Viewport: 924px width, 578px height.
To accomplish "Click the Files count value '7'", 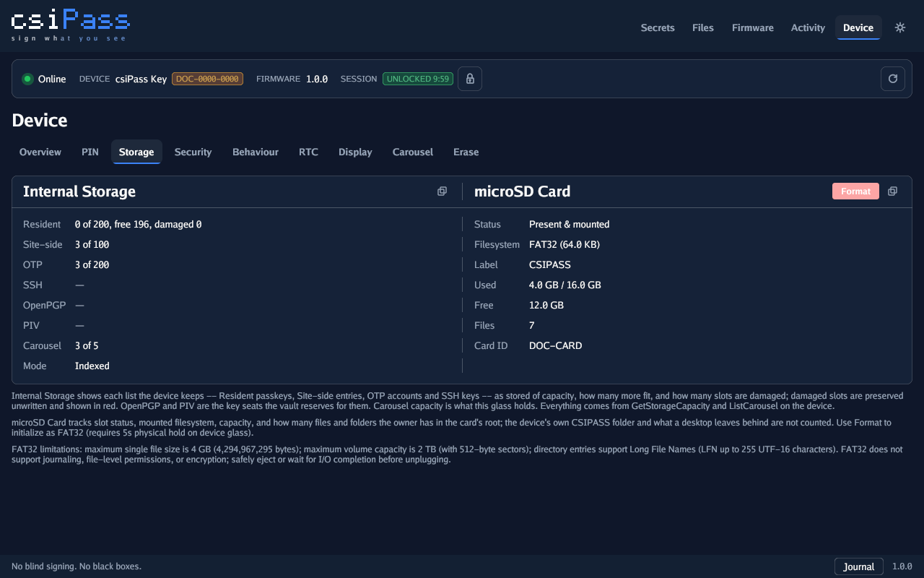I will pyautogui.click(x=532, y=326).
